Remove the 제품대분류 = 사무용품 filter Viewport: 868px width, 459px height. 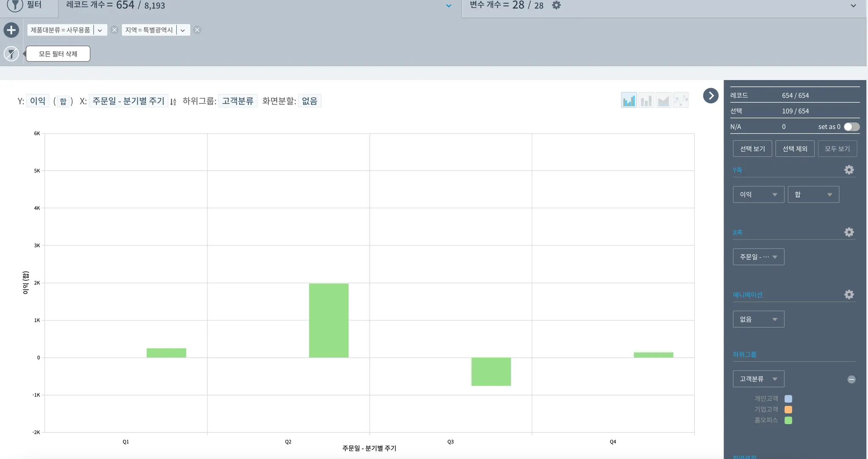tap(114, 30)
